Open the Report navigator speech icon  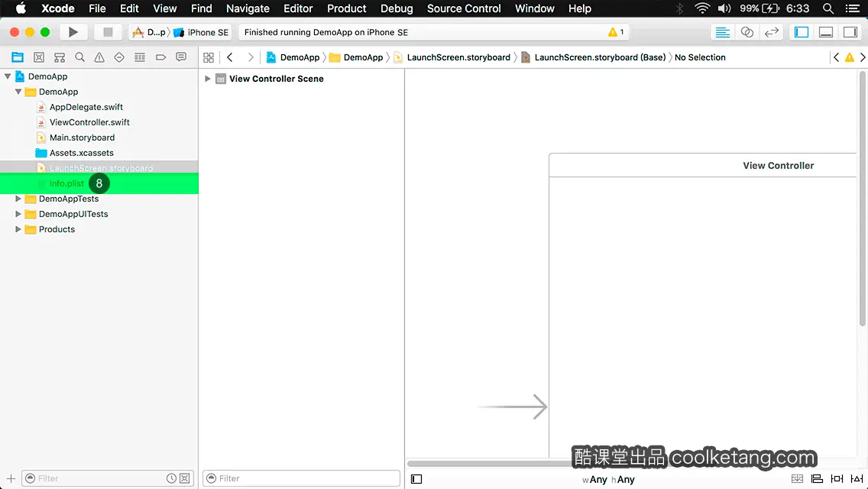coord(181,57)
